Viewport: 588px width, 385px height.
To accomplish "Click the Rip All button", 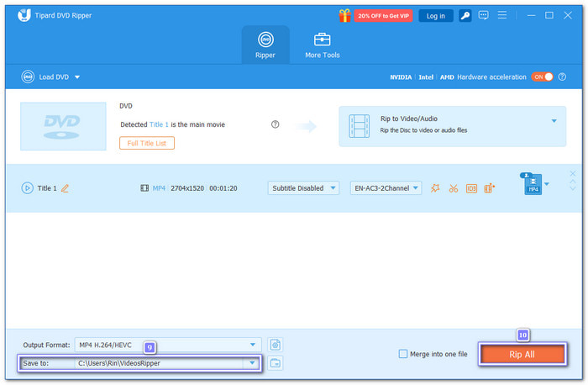I will click(522, 354).
